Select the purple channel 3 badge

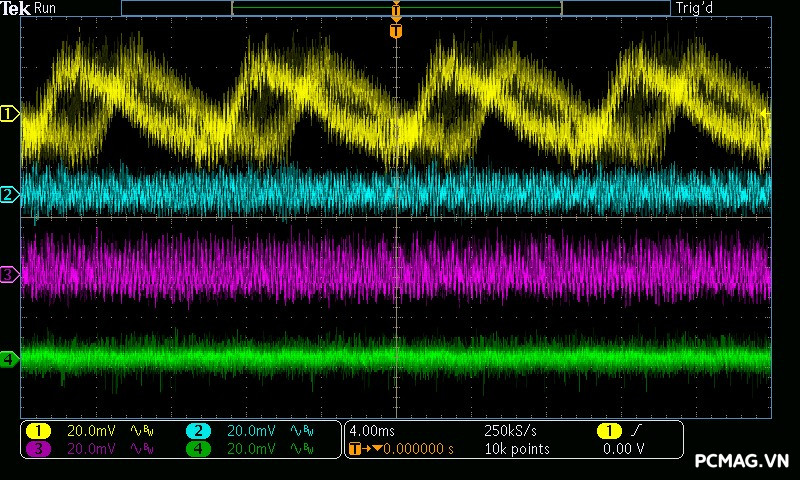click(x=38, y=449)
